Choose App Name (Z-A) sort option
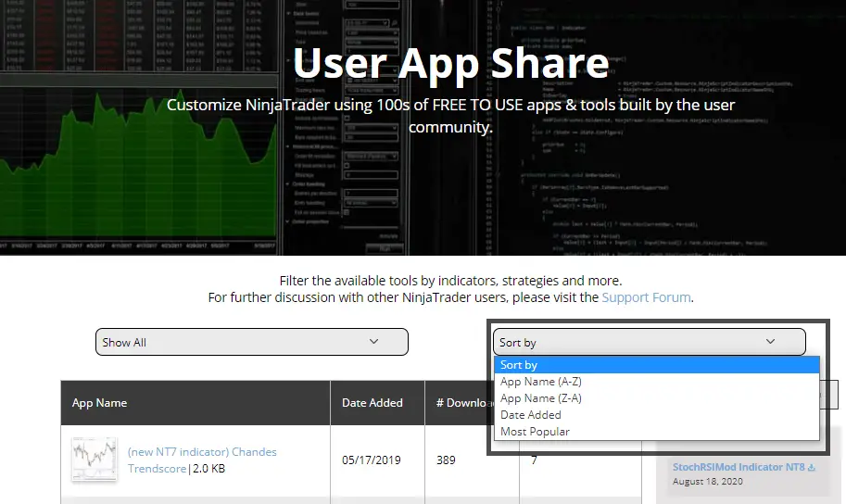 (x=657, y=398)
